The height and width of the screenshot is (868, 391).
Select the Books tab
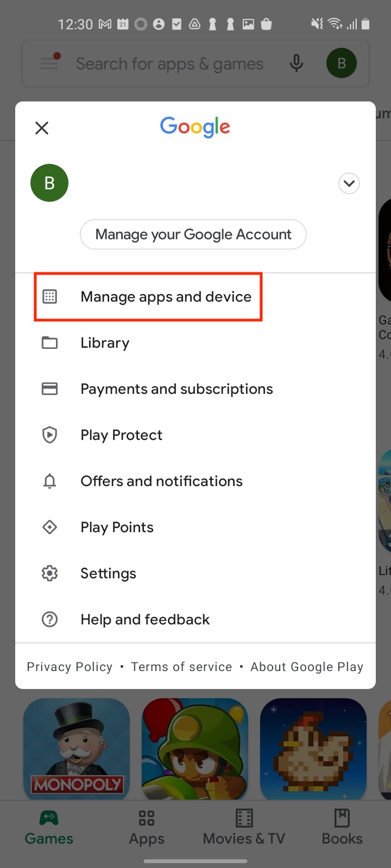(x=342, y=826)
